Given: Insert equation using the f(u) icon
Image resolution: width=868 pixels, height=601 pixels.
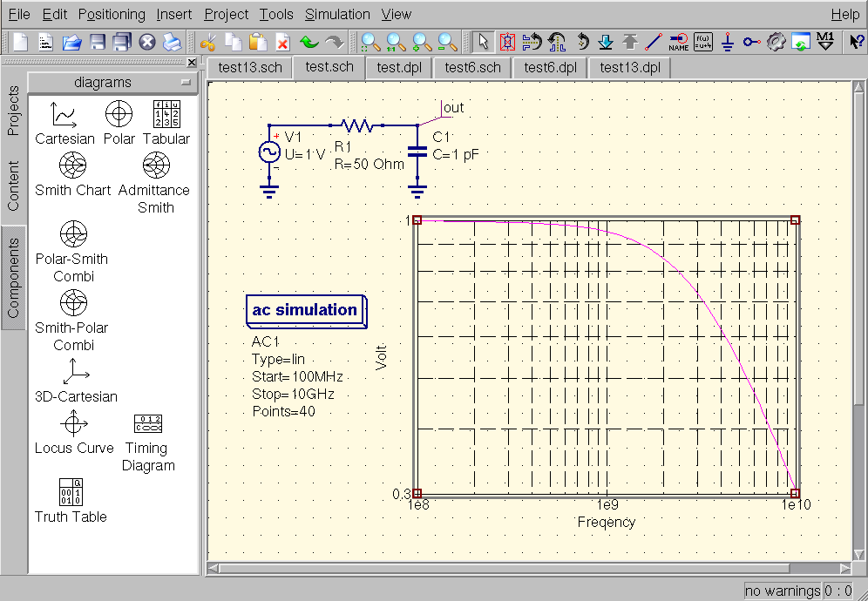Looking at the screenshot, I should (x=702, y=42).
